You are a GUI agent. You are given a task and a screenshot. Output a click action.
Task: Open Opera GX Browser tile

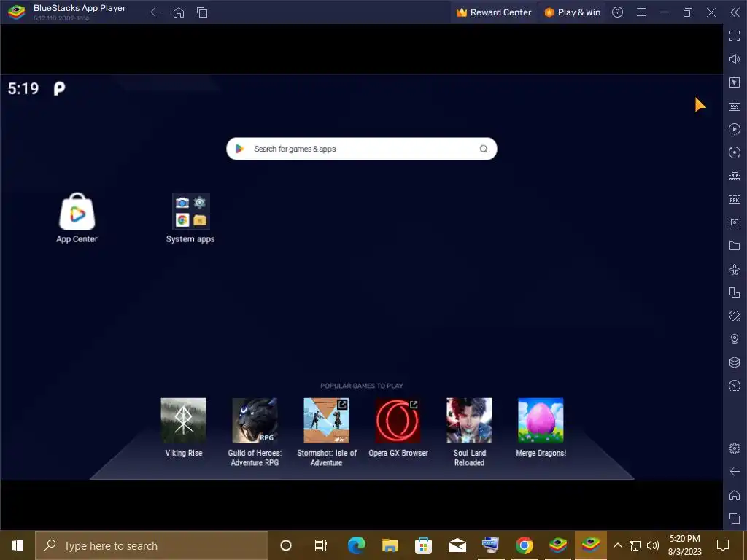click(x=398, y=421)
